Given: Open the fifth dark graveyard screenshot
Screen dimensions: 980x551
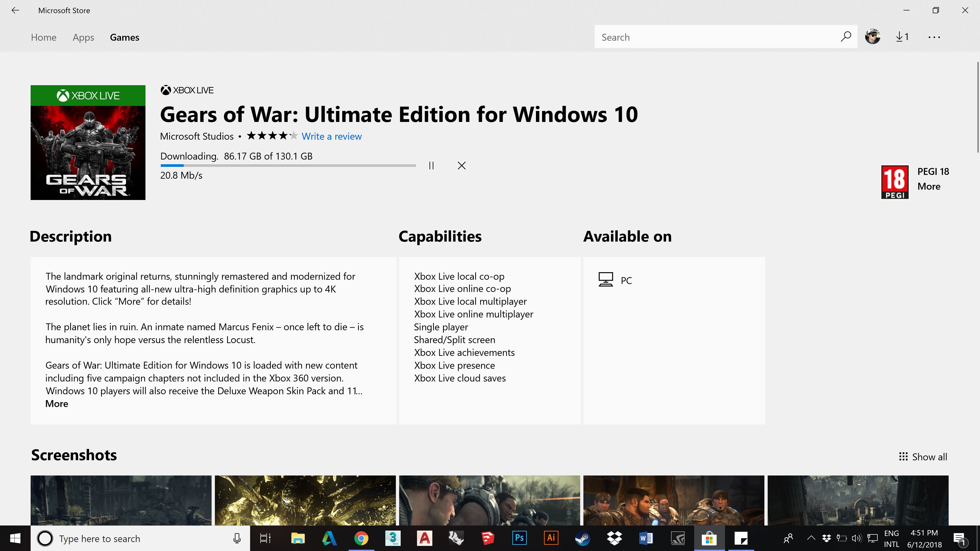Looking at the screenshot, I should point(858,500).
